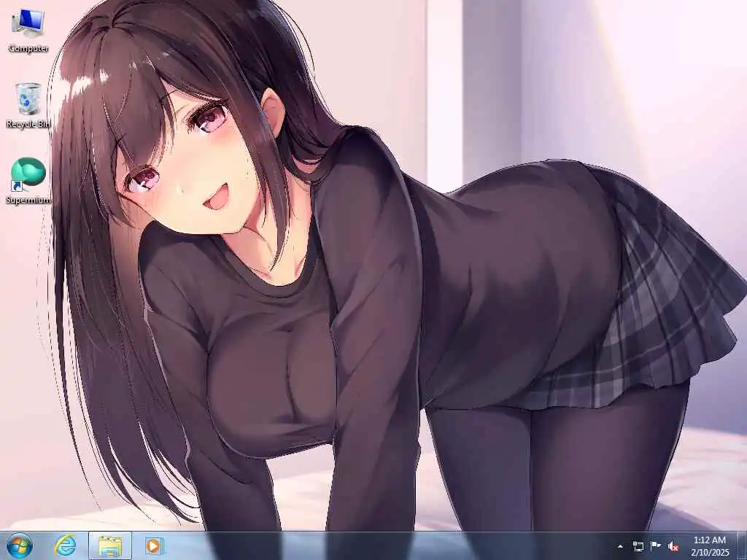The height and width of the screenshot is (560, 747).
Task: Select the Recycle Bin desktop icon
Action: 28,105
